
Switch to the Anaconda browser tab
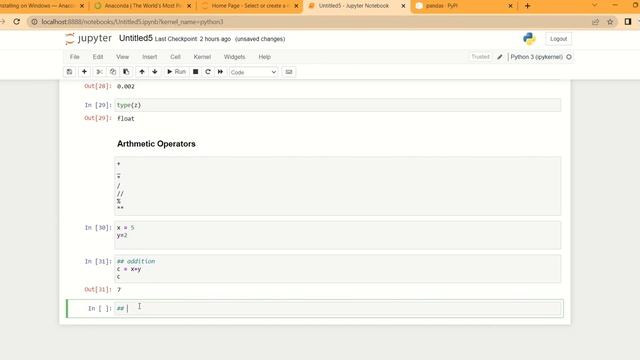coord(142,6)
